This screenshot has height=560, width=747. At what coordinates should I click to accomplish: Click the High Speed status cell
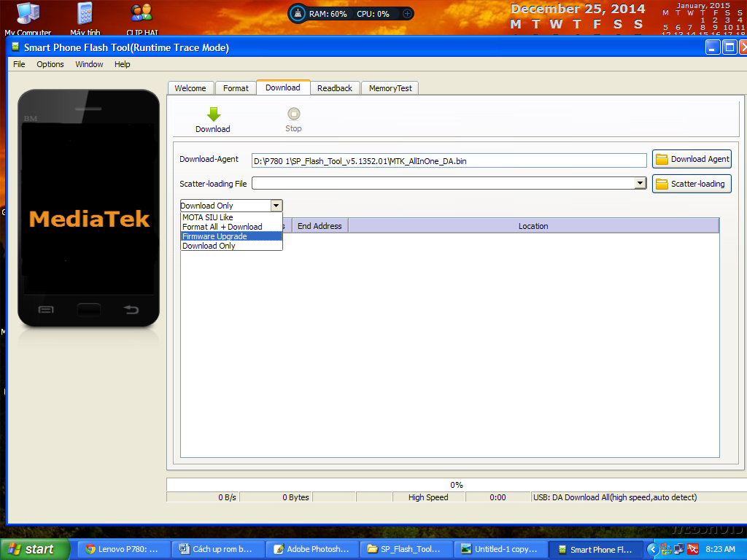pos(428,497)
